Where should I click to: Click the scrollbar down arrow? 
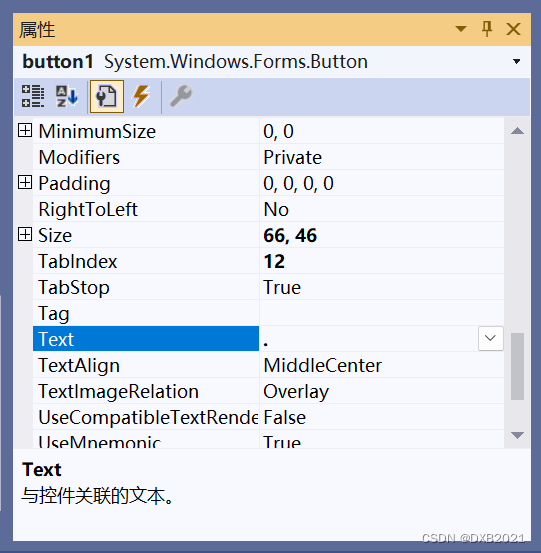tap(517, 435)
